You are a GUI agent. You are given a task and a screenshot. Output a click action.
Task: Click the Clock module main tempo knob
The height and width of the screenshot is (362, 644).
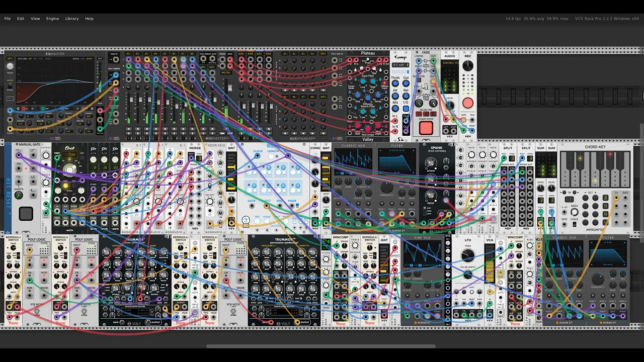69,169
